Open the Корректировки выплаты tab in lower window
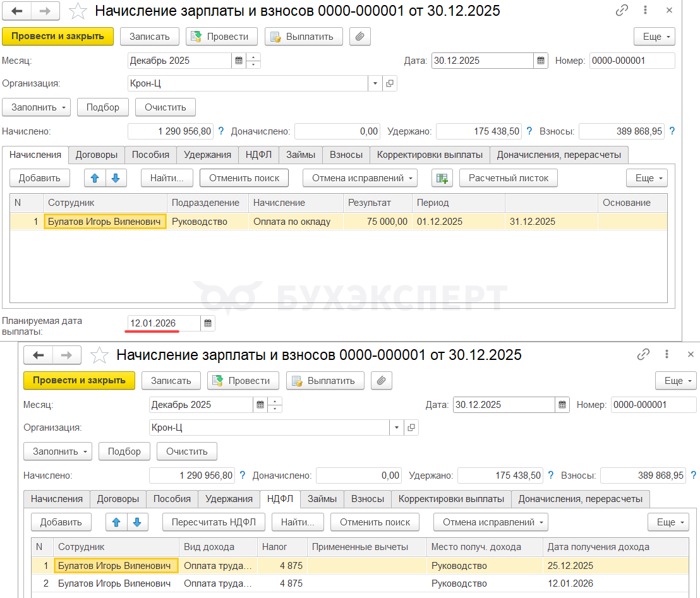Image resolution: width=700 pixels, height=598 pixels. [451, 499]
